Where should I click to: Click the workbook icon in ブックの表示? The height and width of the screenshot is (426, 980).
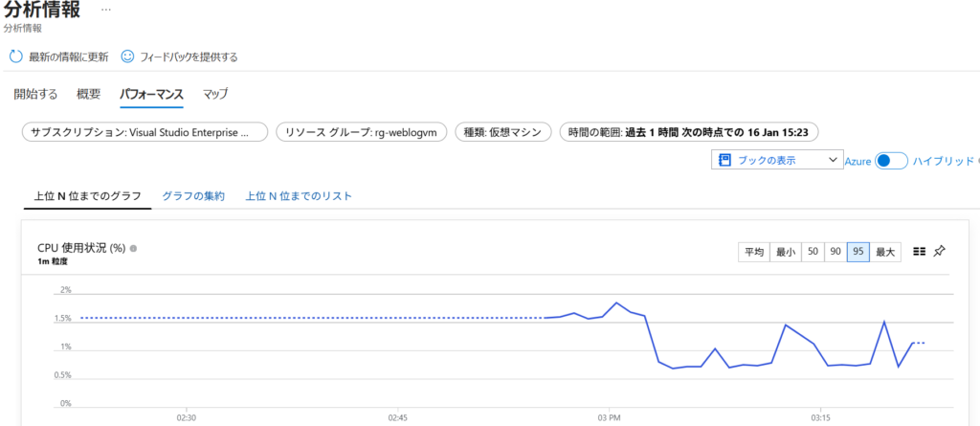[x=724, y=161]
